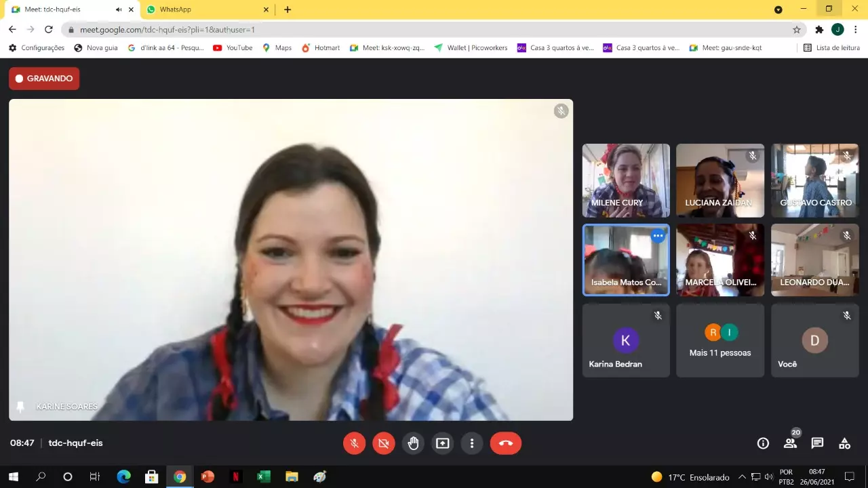Image resolution: width=868 pixels, height=488 pixels.
Task: Open the more options three-dot menu
Action: tap(472, 443)
